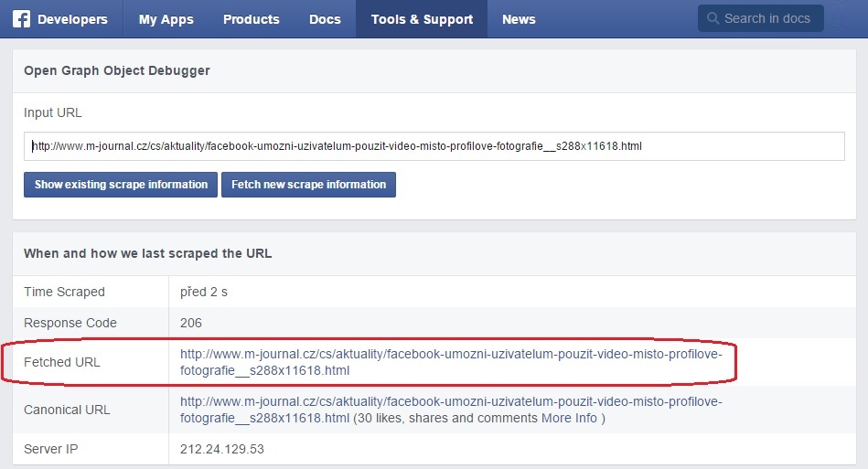Click into the Input URL text field
The width and height of the screenshot is (868, 469).
point(434,146)
